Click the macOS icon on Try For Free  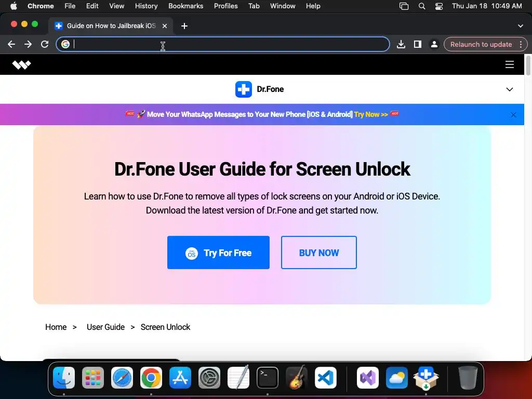[x=191, y=253]
